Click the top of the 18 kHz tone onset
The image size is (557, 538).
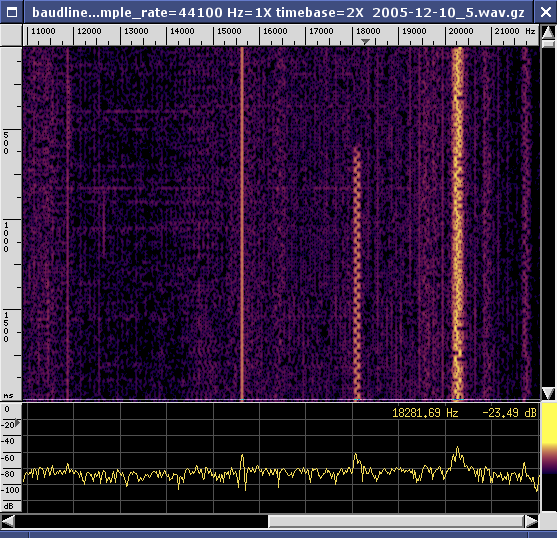(357, 150)
